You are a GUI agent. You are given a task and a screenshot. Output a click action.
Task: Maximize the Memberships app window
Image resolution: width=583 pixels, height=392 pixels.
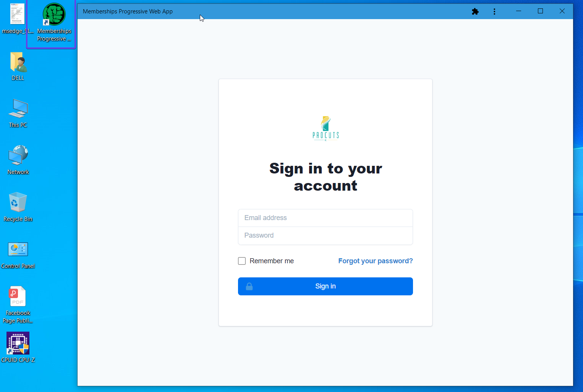pyautogui.click(x=540, y=11)
